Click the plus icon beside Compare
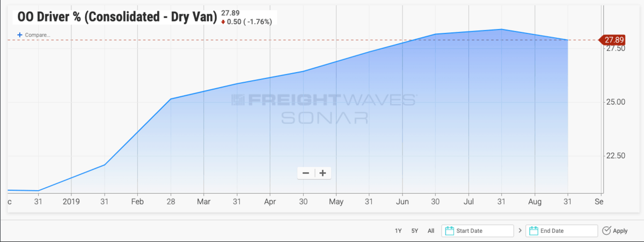Screen dimensions: 644x242 click(20, 35)
